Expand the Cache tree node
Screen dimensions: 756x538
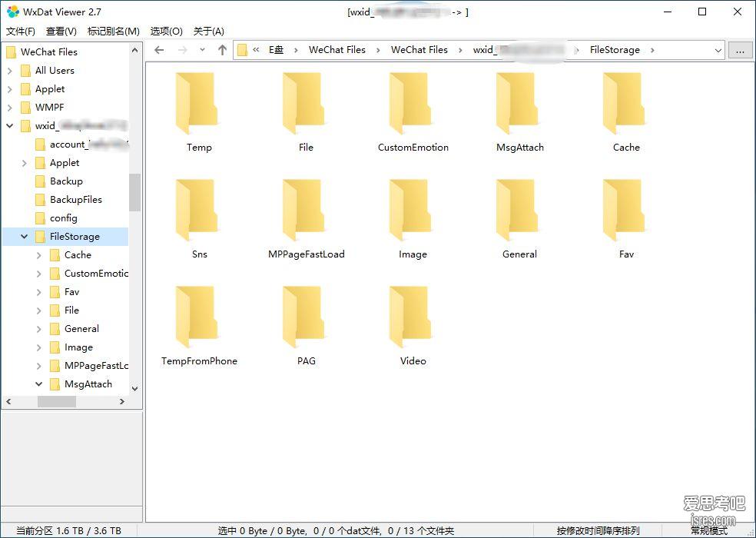point(39,255)
